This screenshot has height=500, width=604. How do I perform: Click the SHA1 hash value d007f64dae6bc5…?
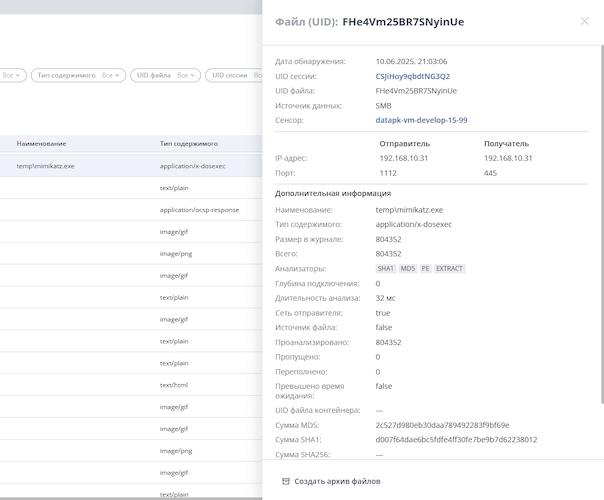[x=456, y=439]
